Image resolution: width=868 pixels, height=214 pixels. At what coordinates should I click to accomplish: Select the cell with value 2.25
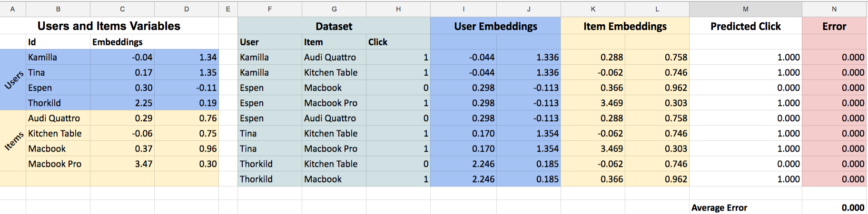(122, 103)
